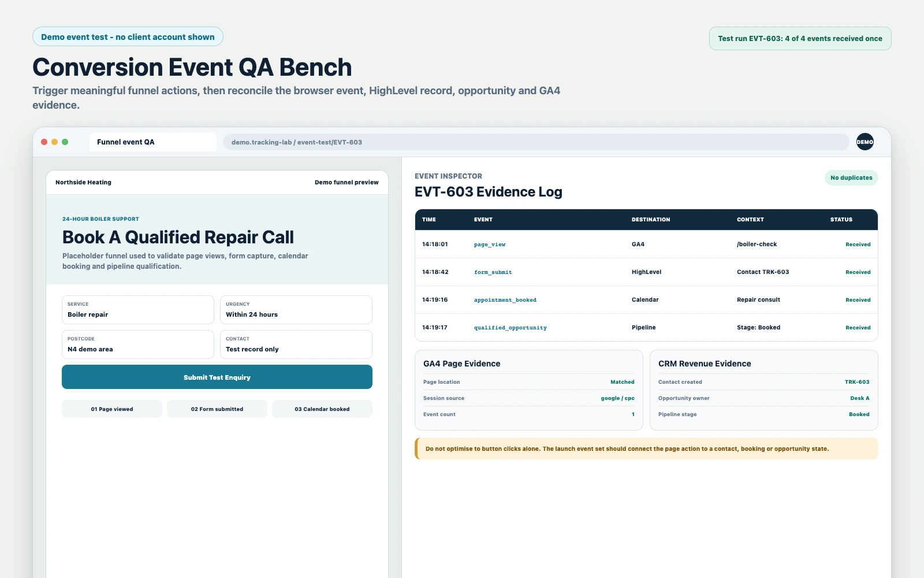The image size is (924, 578).
Task: Click Received status in appointment_booked row
Action: [858, 300]
